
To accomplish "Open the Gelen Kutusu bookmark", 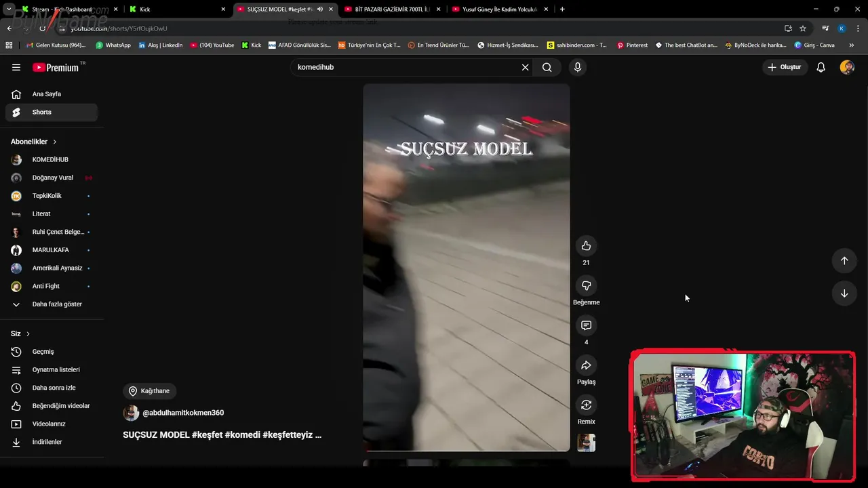I will (x=56, y=45).
